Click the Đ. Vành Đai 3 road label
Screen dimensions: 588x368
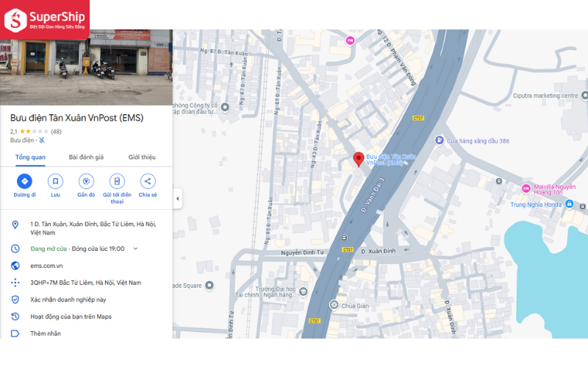click(x=373, y=195)
